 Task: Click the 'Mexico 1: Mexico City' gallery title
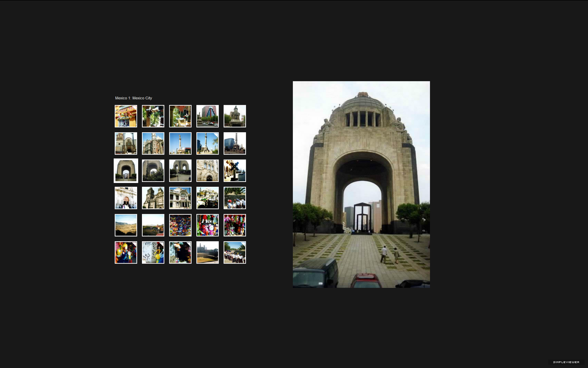134,98
